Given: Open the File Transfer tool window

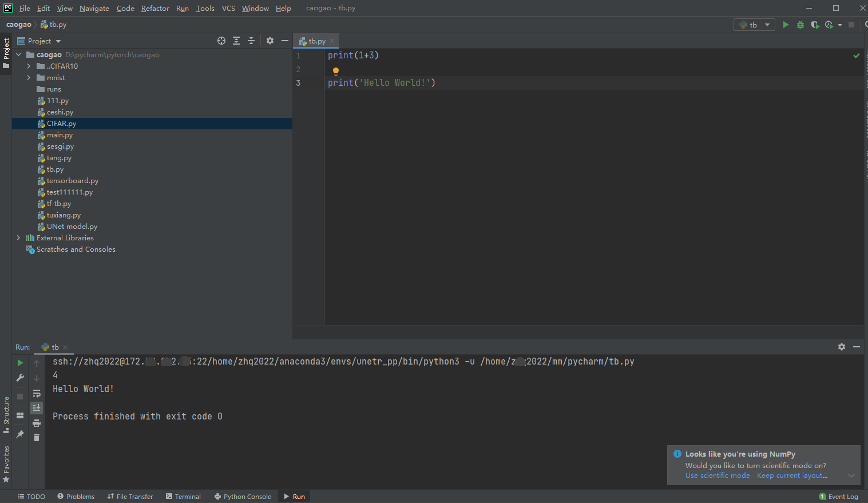Looking at the screenshot, I should [130, 496].
